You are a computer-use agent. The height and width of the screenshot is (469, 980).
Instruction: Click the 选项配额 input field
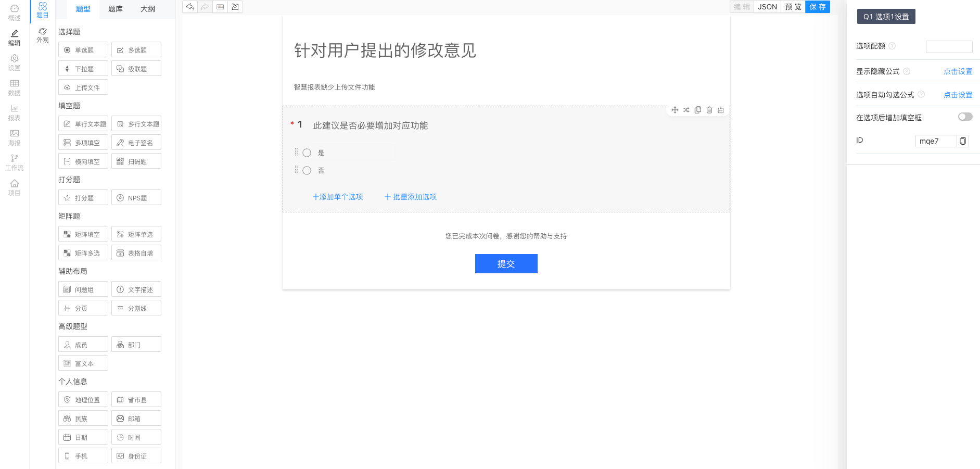pyautogui.click(x=949, y=46)
